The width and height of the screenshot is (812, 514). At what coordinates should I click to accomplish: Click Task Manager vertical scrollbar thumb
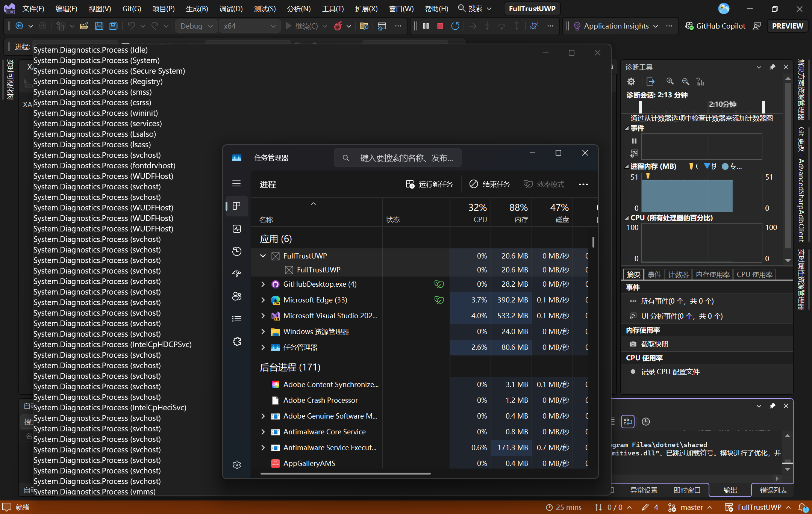point(593,242)
